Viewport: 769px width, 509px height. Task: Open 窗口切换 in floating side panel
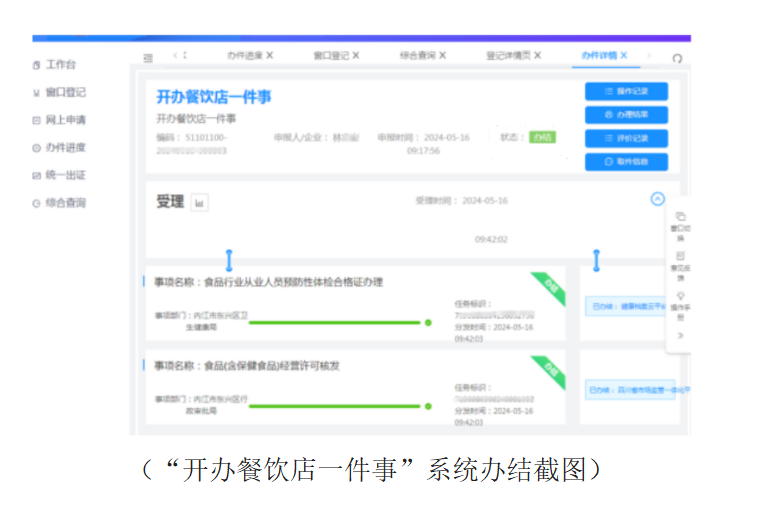pos(680,227)
